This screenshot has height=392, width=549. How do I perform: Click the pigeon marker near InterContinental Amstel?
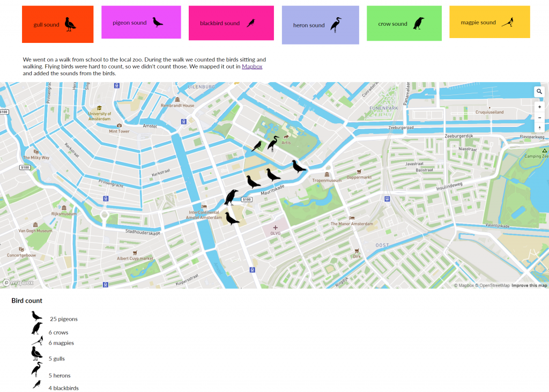[x=232, y=218]
